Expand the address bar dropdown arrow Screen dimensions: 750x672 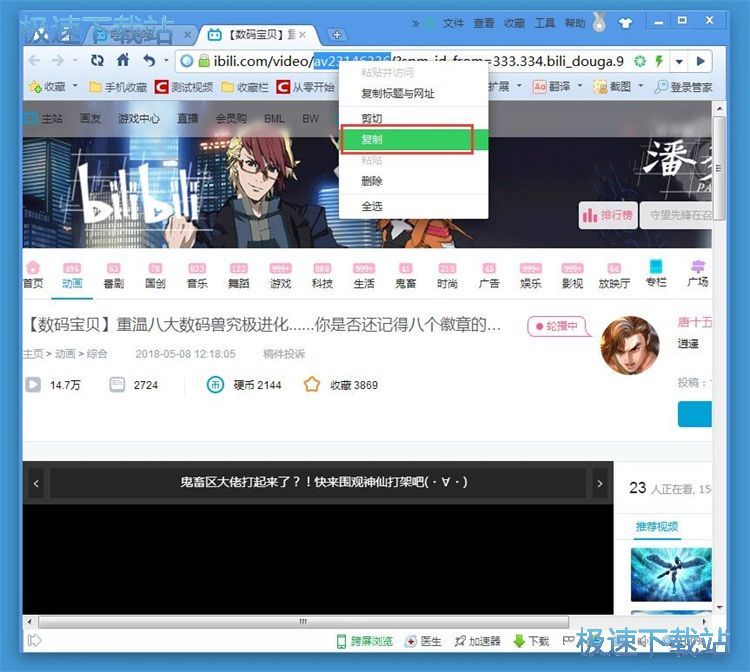679,62
